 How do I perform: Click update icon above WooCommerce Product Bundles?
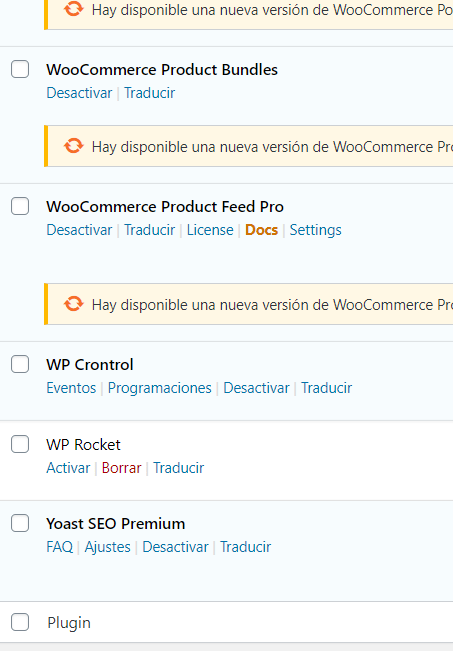(73, 9)
